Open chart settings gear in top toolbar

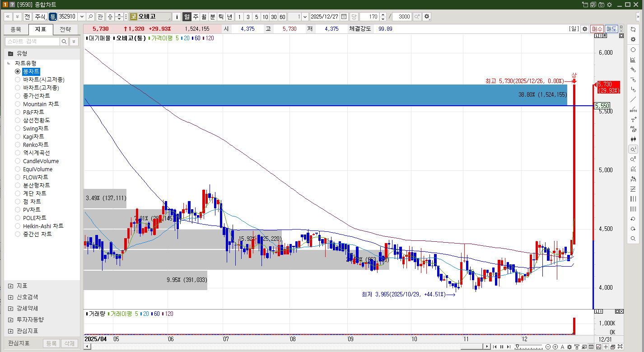click(427, 17)
